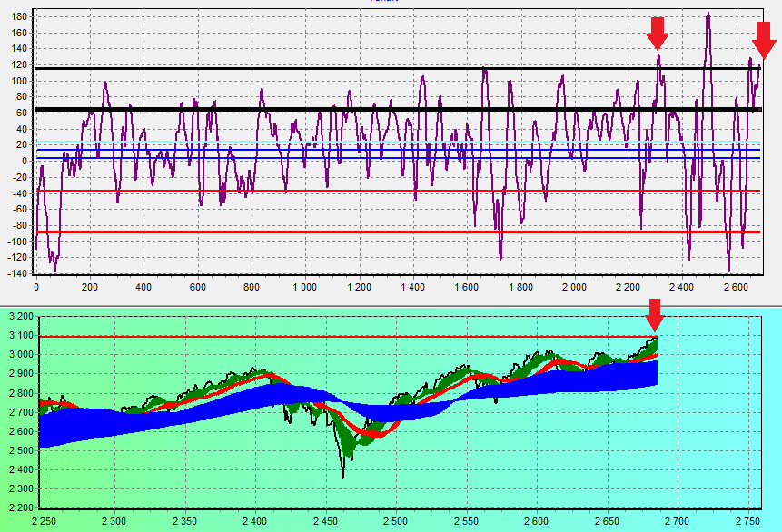Click the 180 label on the upper chart's vertical axis

click(x=19, y=17)
